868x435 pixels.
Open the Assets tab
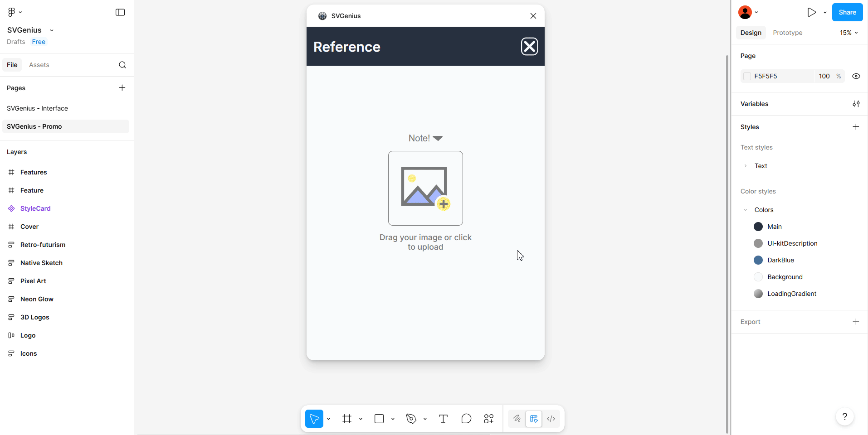39,65
